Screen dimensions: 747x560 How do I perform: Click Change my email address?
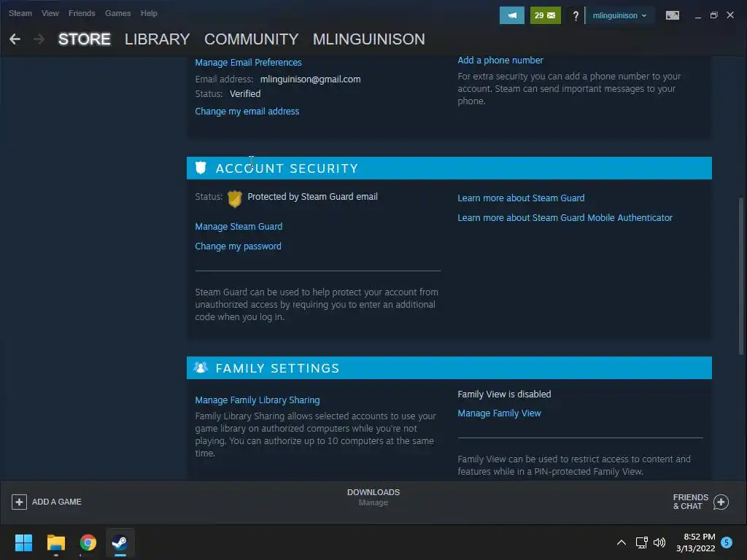(x=247, y=111)
